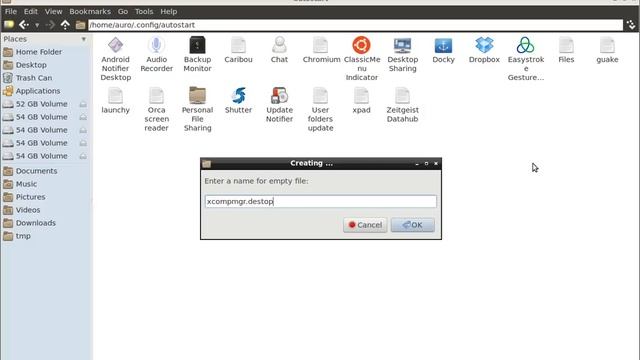Select the Dropbox icon
The image size is (640, 360).
[484, 45]
